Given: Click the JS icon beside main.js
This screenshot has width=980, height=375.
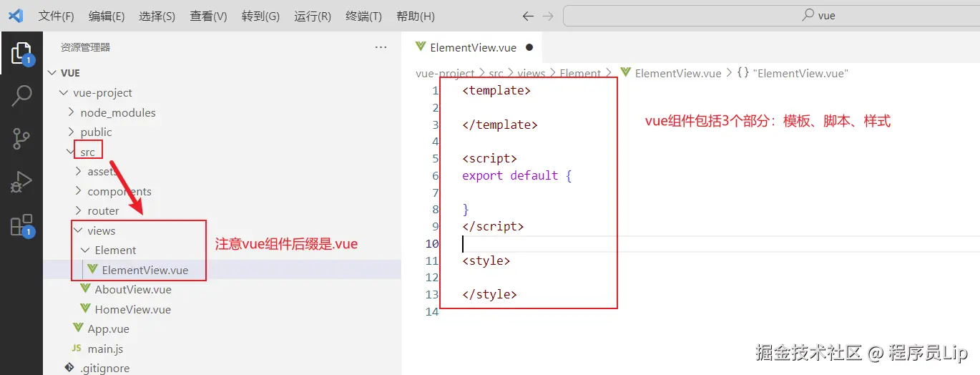Looking at the screenshot, I should 77,349.
